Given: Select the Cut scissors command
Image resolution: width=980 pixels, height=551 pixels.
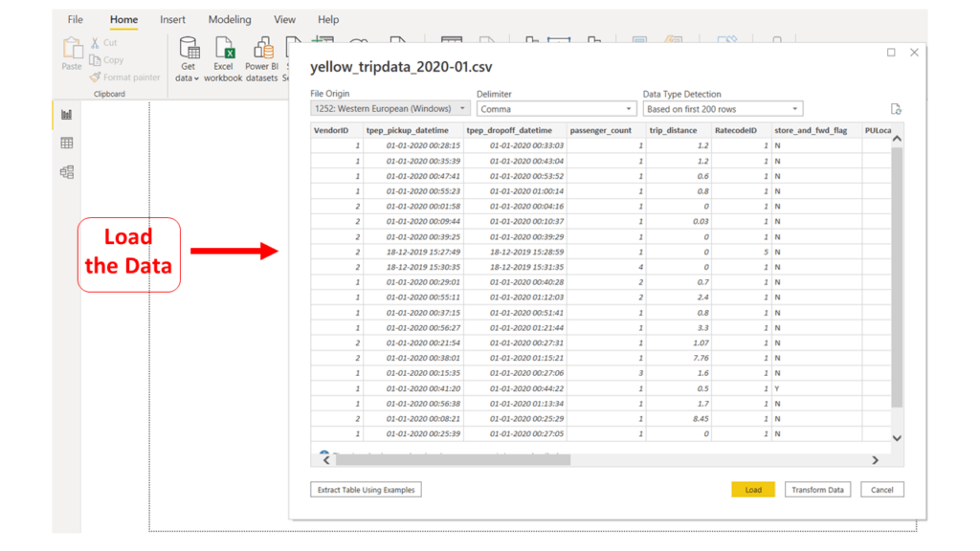Looking at the screenshot, I should pos(103,42).
